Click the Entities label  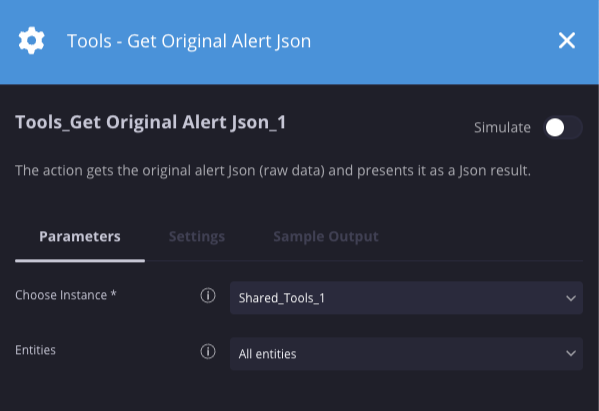[x=35, y=350]
